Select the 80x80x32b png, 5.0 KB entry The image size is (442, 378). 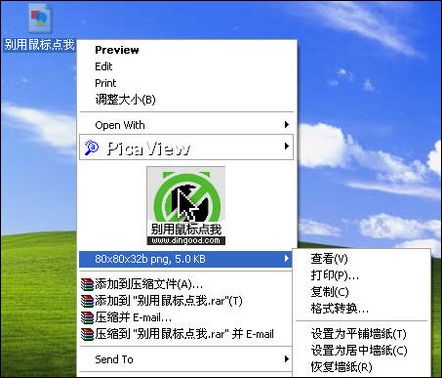pos(185,259)
